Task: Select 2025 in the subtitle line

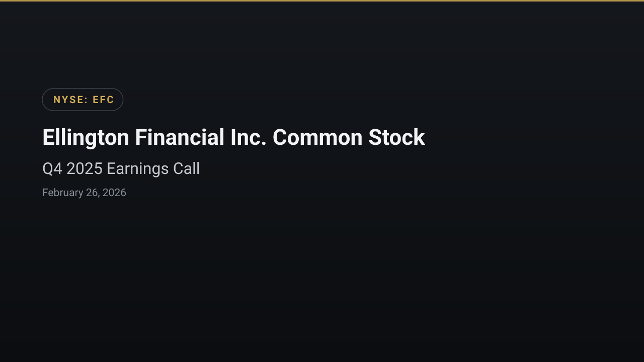Action: (x=85, y=168)
